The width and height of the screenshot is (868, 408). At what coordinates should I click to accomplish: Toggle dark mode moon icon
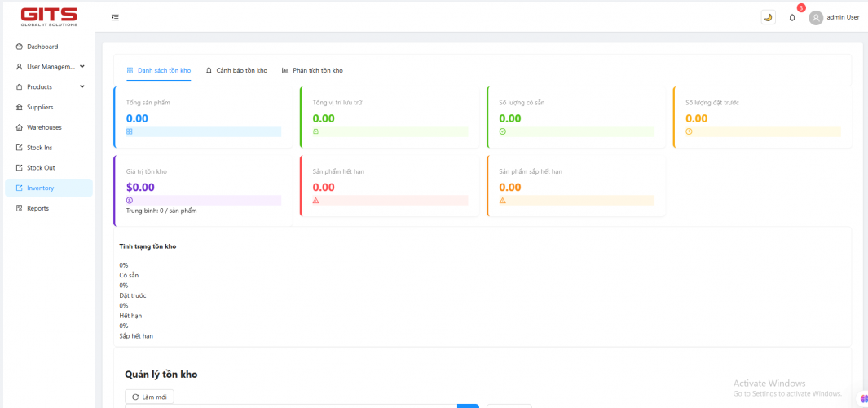coord(768,17)
